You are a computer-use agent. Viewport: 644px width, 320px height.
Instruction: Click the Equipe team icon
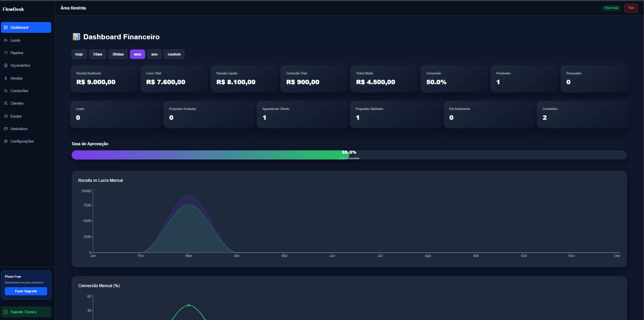(6, 116)
